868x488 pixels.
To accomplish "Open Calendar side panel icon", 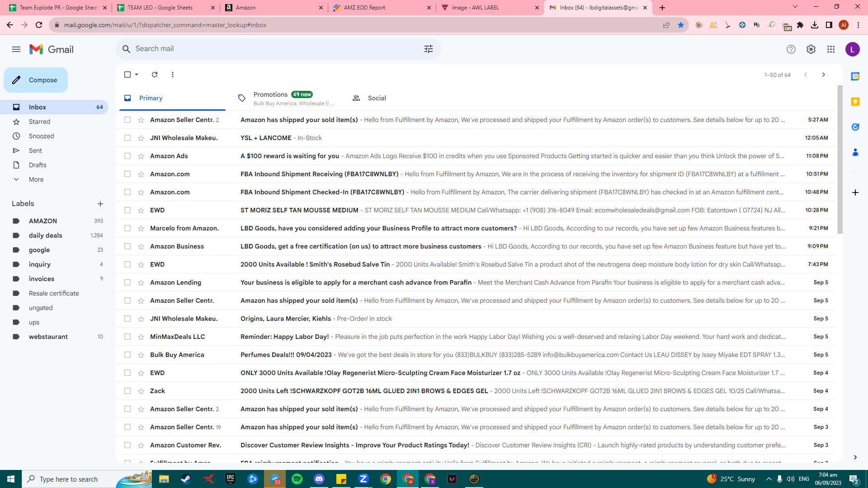I will (x=855, y=76).
